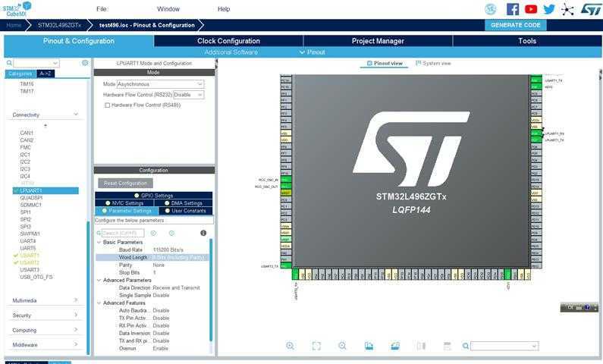
Task: Click the pin search magnifier icon
Action: 465,346
